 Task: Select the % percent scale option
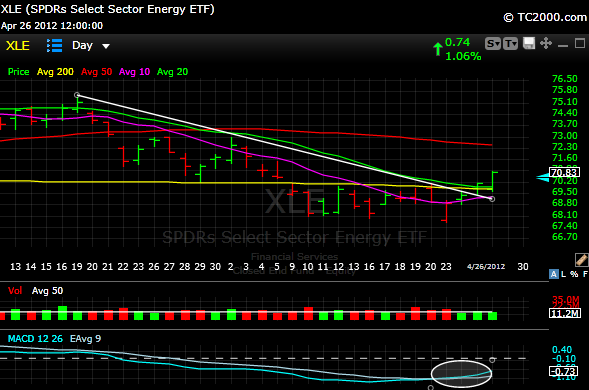click(x=574, y=274)
